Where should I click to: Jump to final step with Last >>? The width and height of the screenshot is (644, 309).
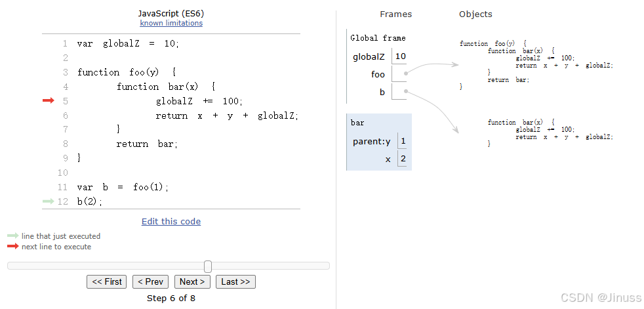tap(235, 282)
